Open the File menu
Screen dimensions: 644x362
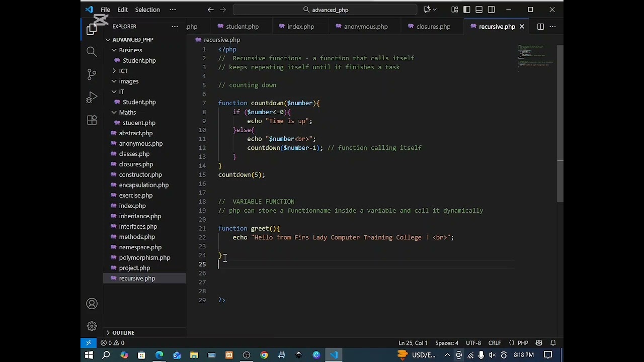[105, 10]
